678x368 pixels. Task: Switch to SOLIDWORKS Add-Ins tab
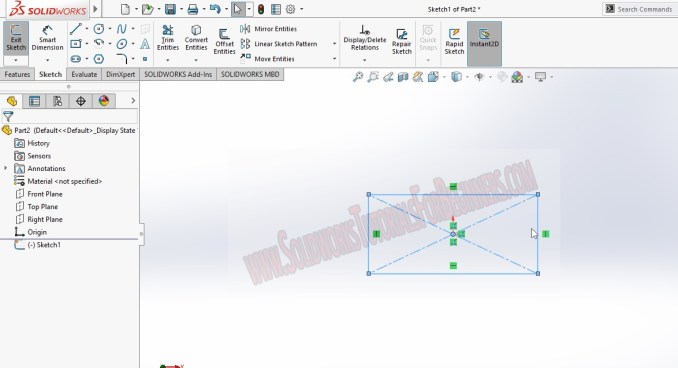pyautogui.click(x=178, y=74)
